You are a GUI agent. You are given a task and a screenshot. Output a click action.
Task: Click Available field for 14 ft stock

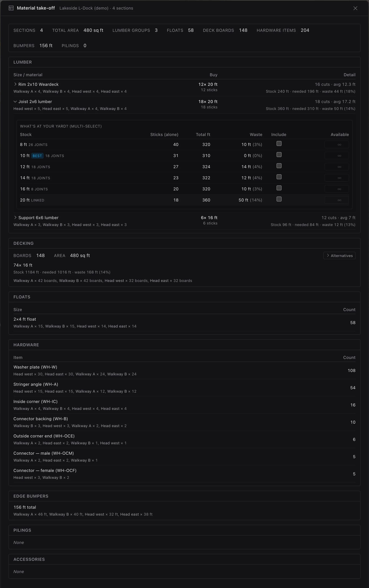pyautogui.click(x=337, y=178)
